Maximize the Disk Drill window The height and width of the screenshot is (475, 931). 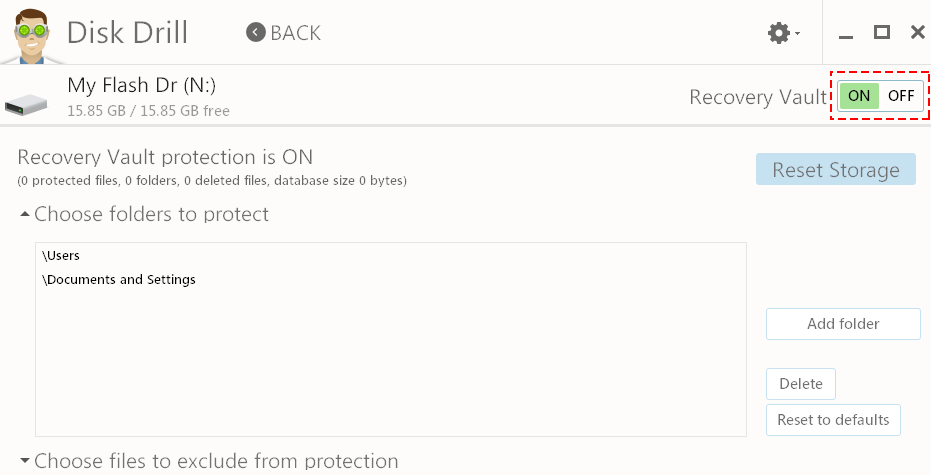click(882, 32)
